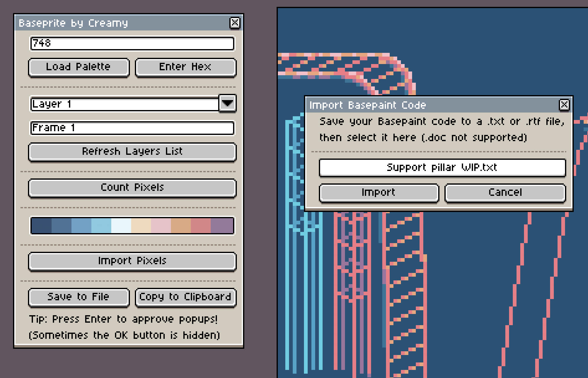Select the tan orange palette swatch
Viewport: 588px width, 378px height.
[x=181, y=225]
